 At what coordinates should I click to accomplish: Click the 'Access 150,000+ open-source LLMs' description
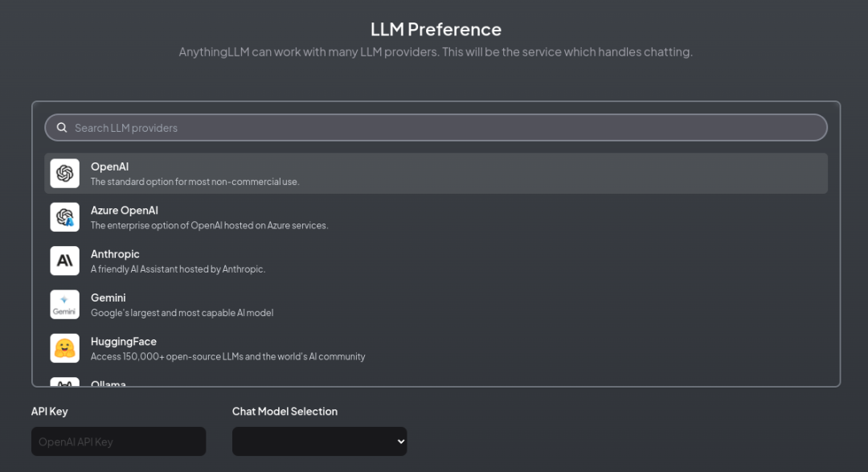[227, 357]
